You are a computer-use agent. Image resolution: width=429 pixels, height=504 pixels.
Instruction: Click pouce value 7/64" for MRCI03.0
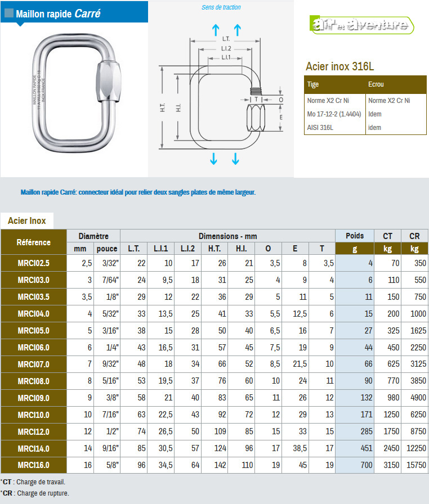[110, 280]
